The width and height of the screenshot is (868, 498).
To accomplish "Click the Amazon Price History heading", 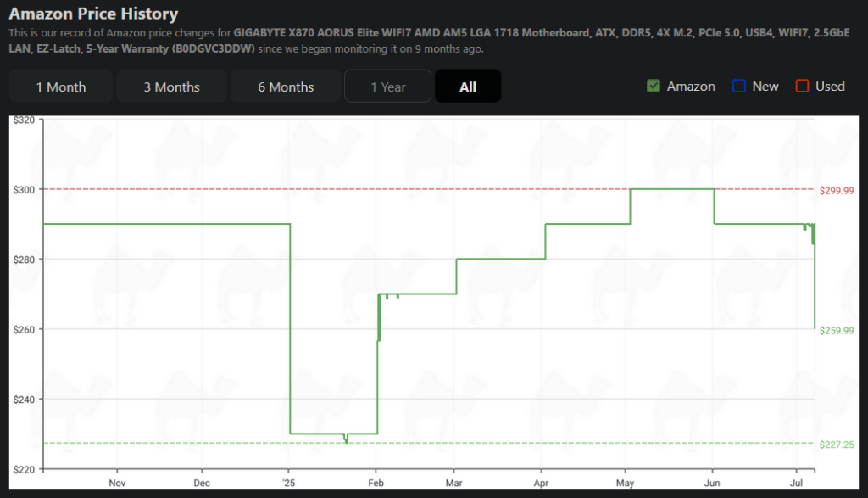I will click(93, 14).
